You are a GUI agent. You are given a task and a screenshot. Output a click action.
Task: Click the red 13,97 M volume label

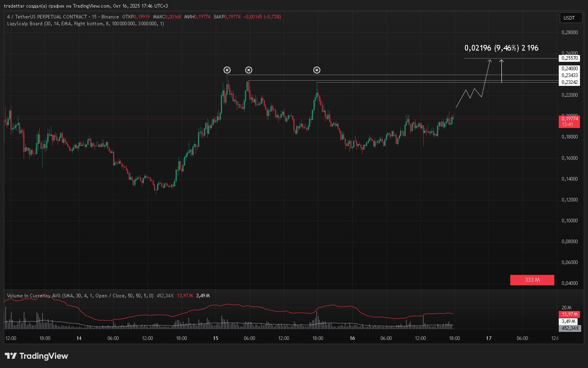[x=569, y=314]
